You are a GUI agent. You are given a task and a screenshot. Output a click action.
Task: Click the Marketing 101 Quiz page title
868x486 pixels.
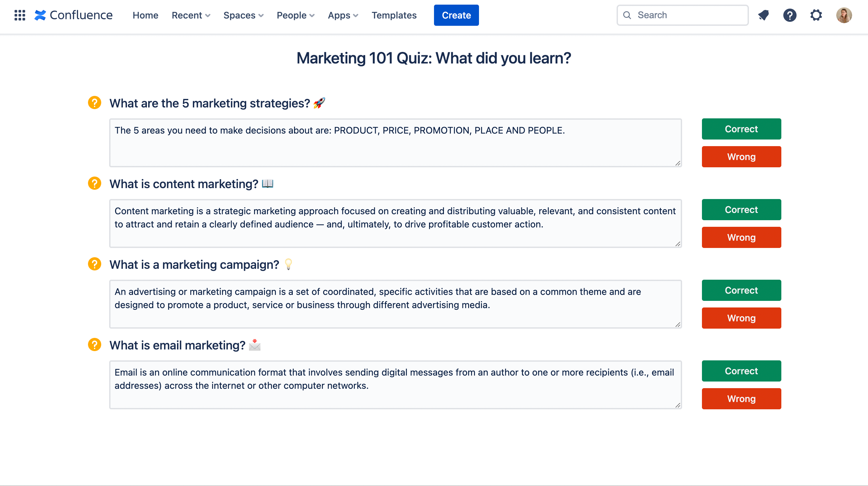(x=434, y=58)
